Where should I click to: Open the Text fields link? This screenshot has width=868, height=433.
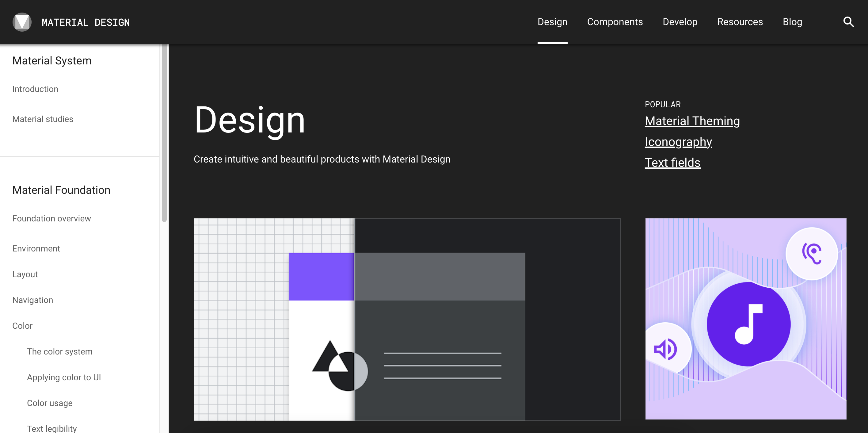pyautogui.click(x=672, y=163)
